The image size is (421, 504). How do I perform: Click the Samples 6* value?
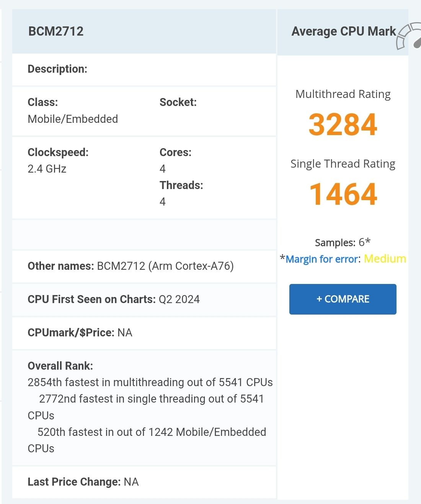pos(343,242)
